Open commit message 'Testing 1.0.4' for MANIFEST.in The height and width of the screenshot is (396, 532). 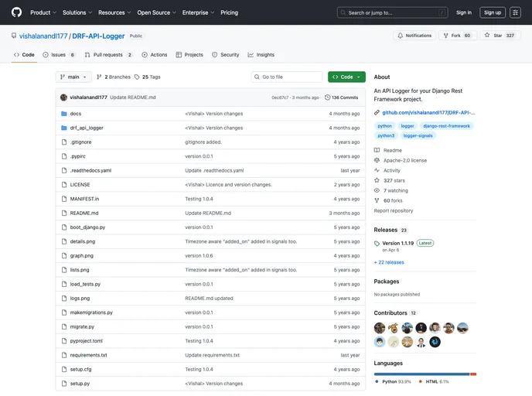[x=199, y=199]
